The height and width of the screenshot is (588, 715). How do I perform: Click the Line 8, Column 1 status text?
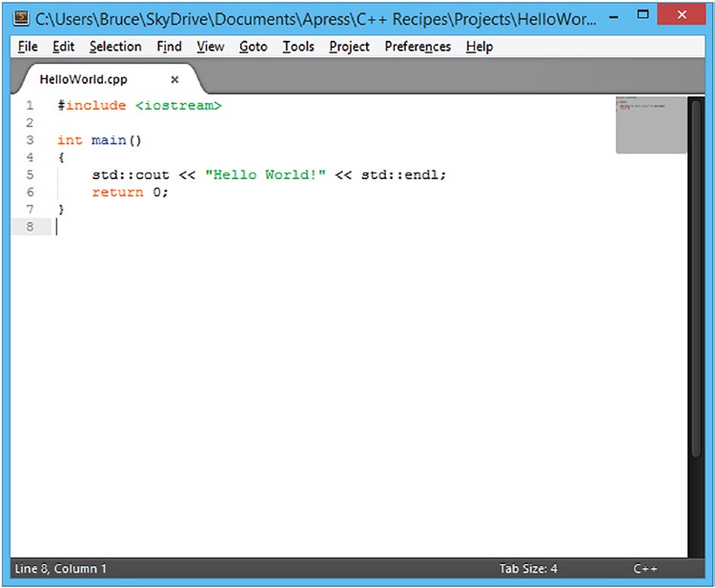pos(61,569)
